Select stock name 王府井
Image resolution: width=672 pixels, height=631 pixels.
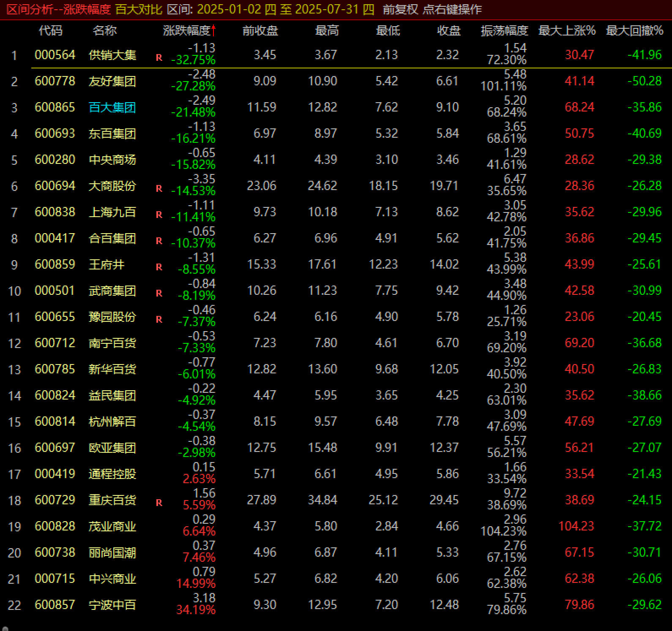(x=107, y=264)
